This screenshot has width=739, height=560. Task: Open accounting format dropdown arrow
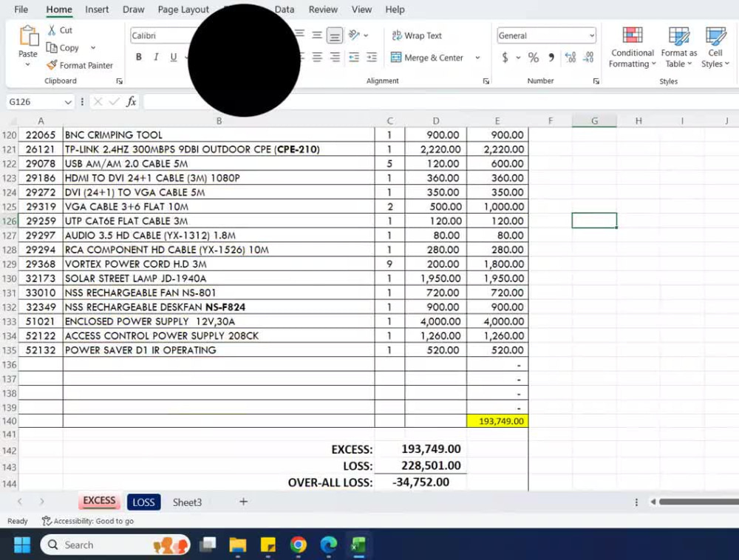coord(518,58)
